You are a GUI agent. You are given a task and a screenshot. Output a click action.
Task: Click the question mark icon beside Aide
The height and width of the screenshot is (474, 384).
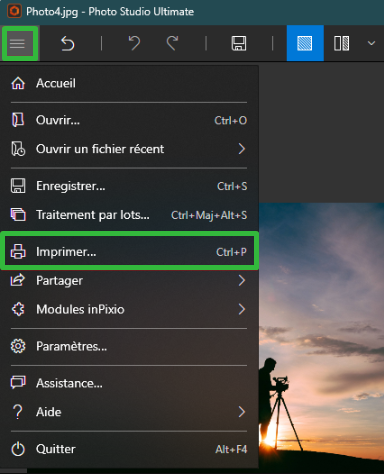point(17,412)
